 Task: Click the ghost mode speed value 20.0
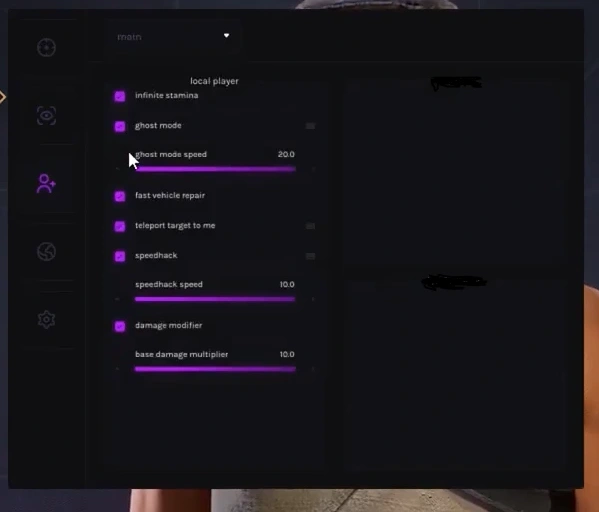tap(286, 154)
